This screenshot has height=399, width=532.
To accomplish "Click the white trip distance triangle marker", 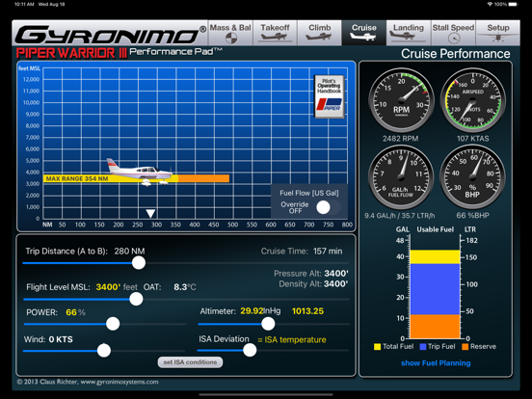I will (150, 213).
